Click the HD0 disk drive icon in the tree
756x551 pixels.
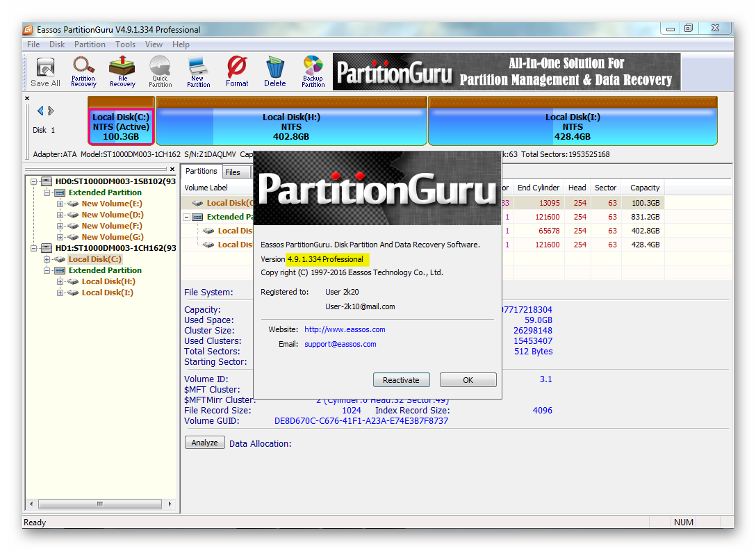point(47,181)
